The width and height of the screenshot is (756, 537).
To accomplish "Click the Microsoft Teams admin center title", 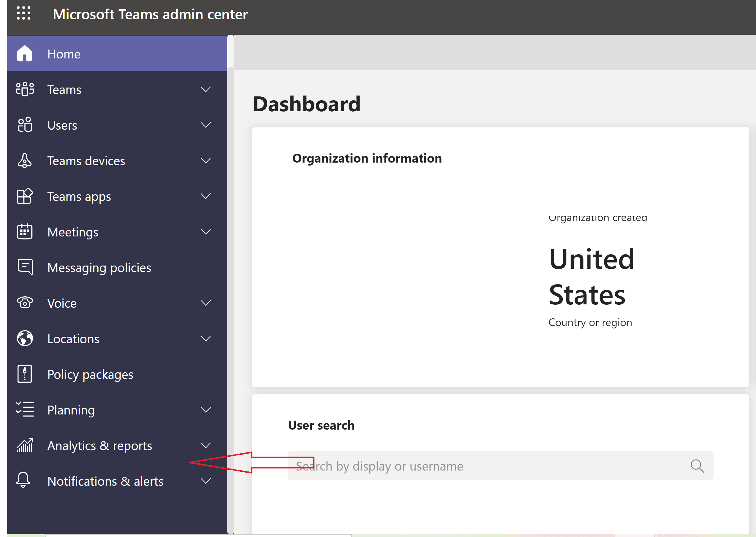I will 150,14.
